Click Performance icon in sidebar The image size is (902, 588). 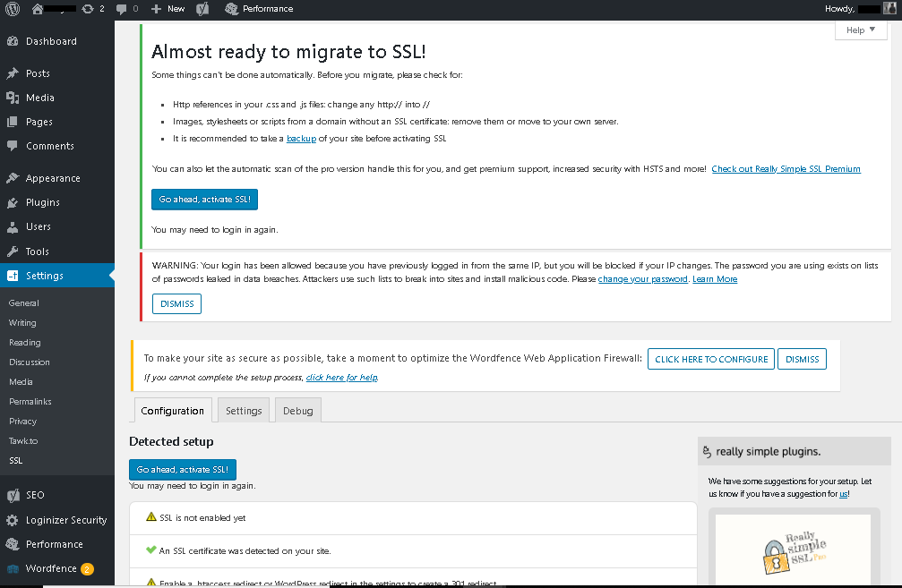click(13, 544)
